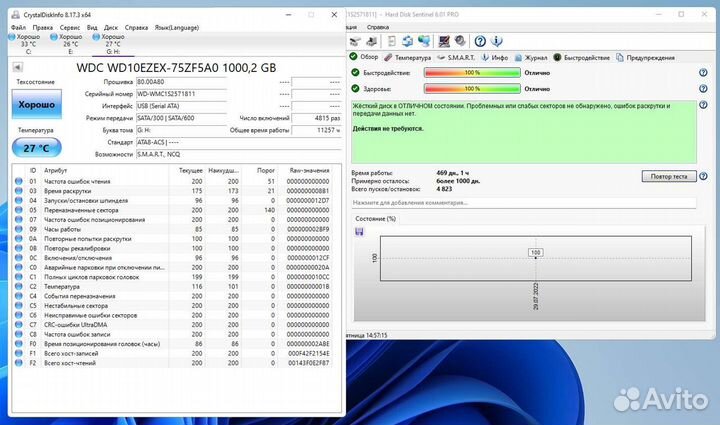
Task: Click the blue refresh arrows icon in Hard Disk Sentinel
Action: (x=407, y=42)
